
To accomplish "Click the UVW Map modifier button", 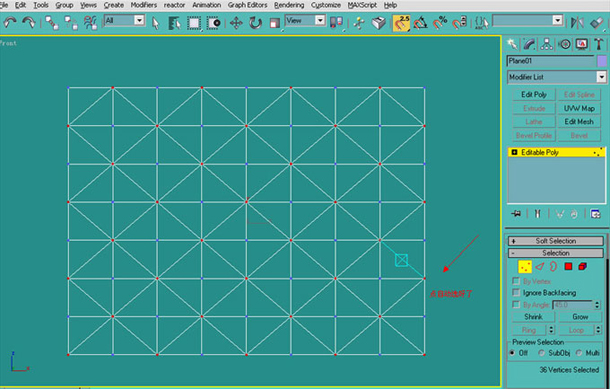I will 579,108.
